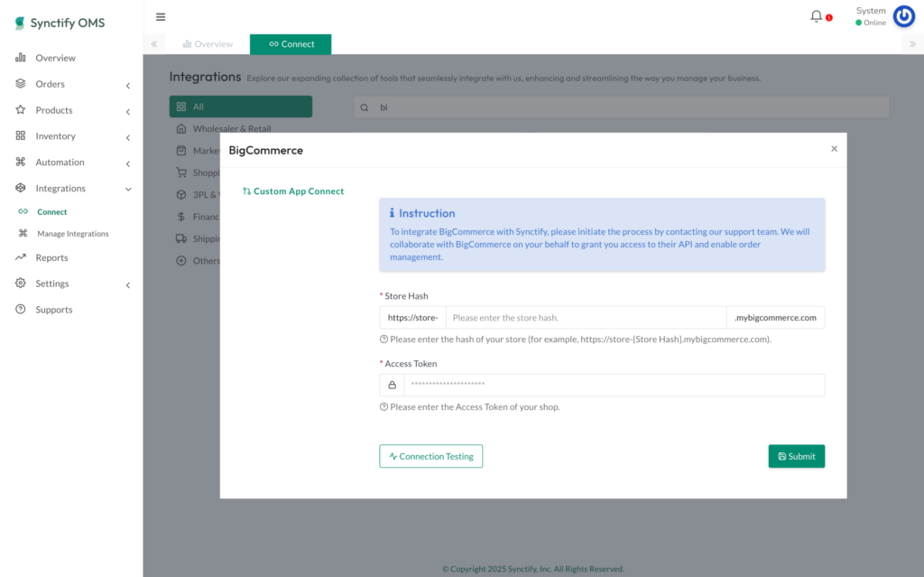Screen dimensions: 924x577
Task: Click the 'https://store-' prefix text
Action: [x=412, y=318]
